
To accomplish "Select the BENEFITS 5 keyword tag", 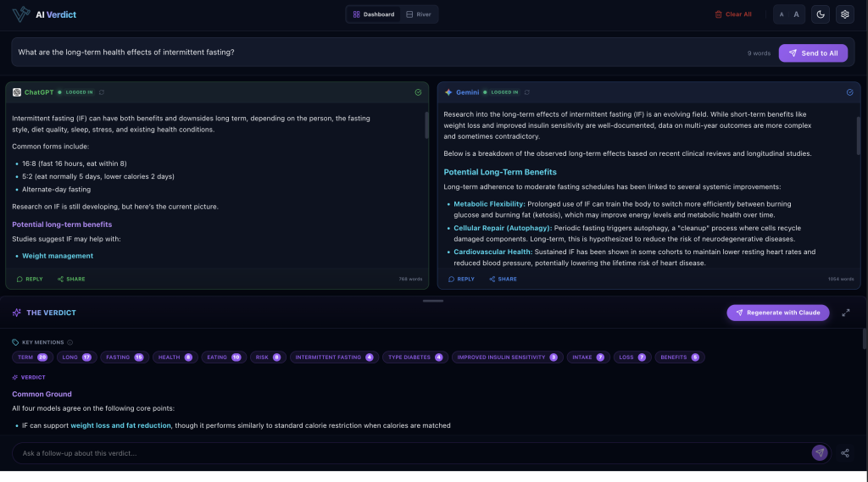I will click(x=679, y=357).
